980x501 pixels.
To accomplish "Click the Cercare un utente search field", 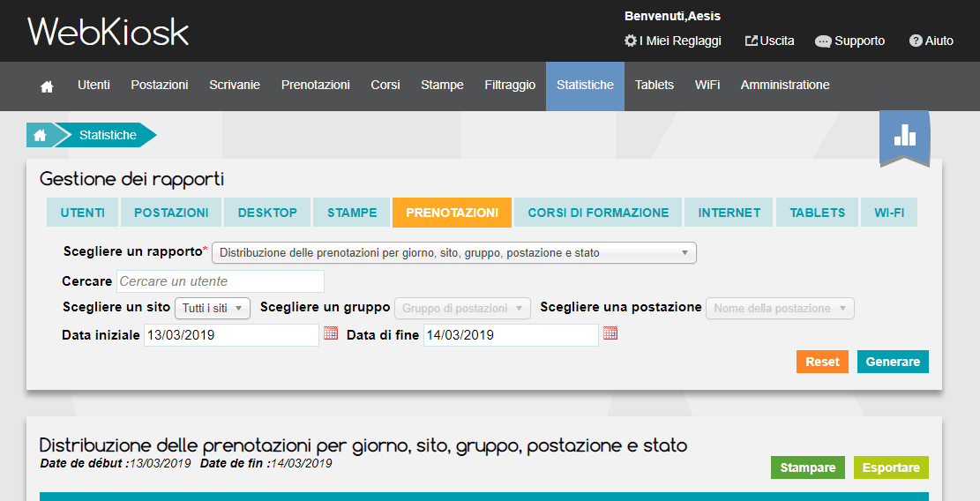I will click(x=221, y=281).
